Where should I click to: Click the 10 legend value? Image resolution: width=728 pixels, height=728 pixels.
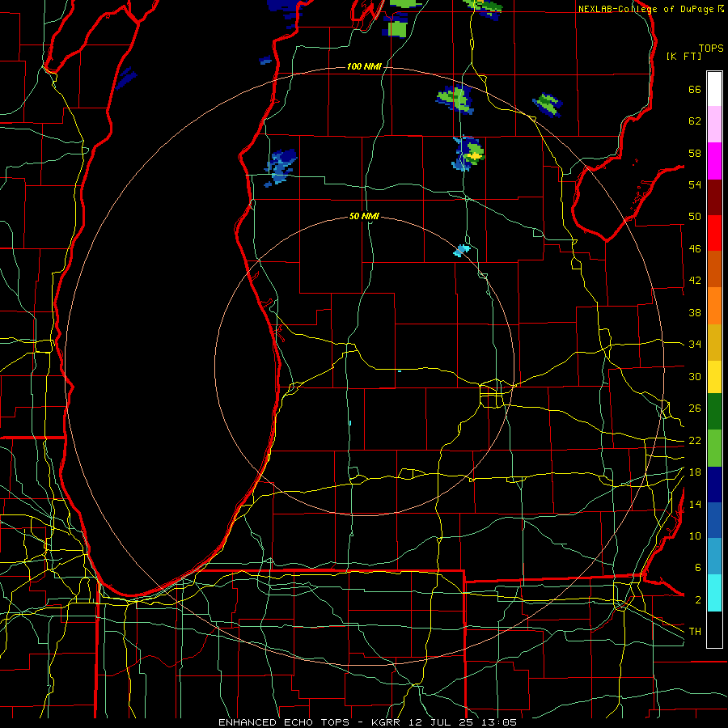(695, 536)
